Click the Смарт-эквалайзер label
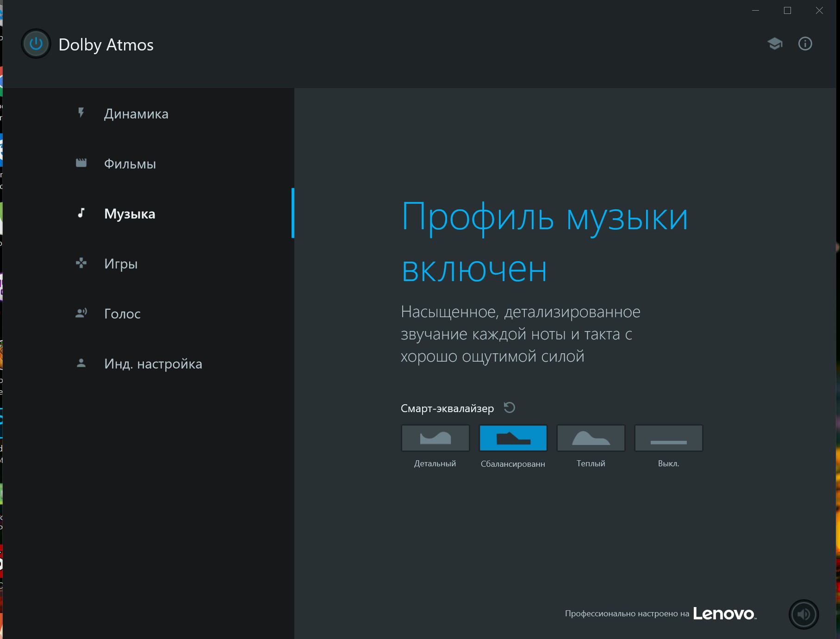The width and height of the screenshot is (840, 639). click(447, 408)
